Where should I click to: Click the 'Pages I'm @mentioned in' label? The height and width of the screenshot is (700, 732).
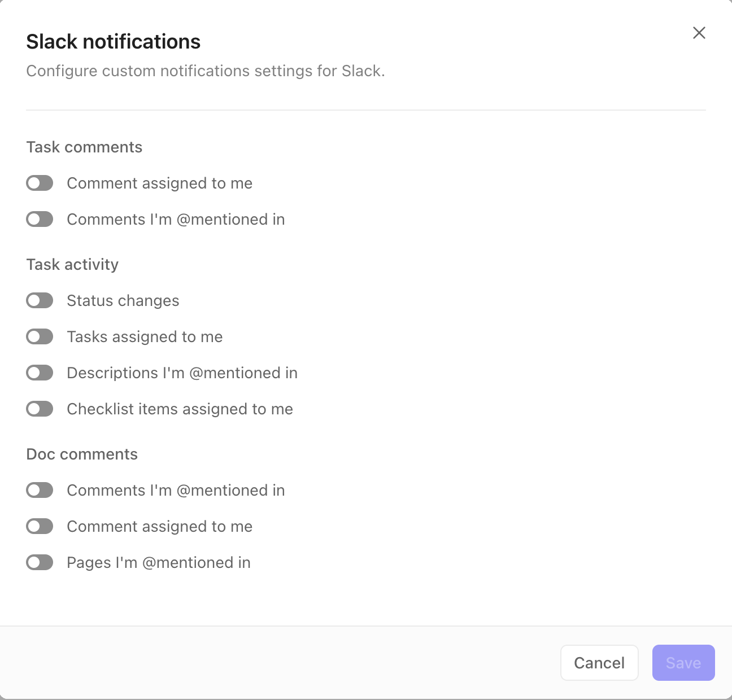click(159, 562)
